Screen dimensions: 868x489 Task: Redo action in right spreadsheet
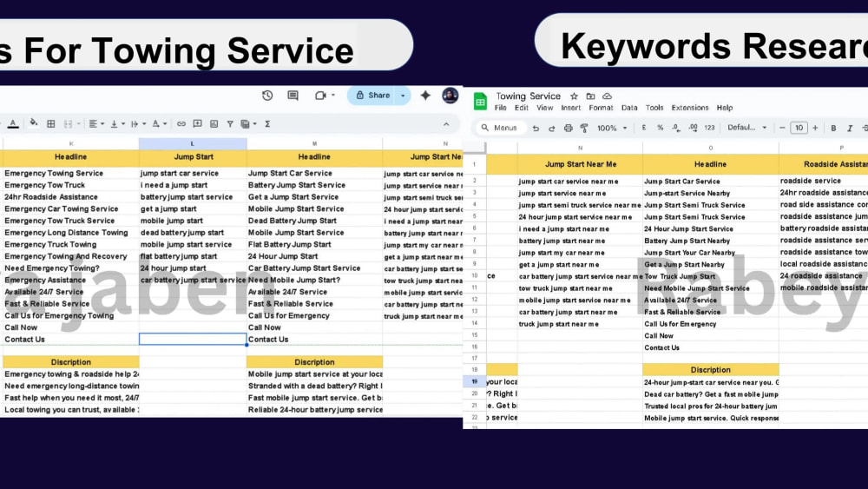click(551, 128)
